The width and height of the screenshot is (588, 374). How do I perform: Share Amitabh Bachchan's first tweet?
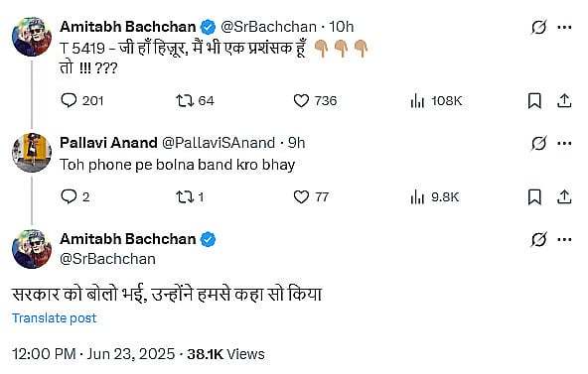(564, 101)
